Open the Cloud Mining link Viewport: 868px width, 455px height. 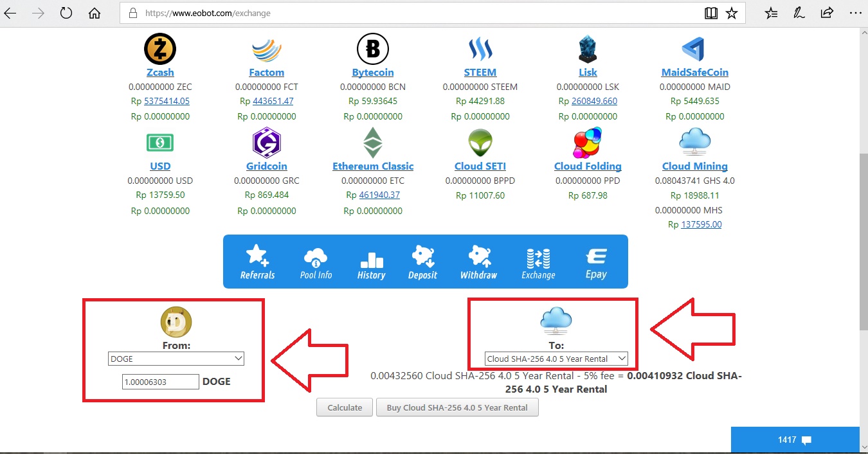pos(695,166)
